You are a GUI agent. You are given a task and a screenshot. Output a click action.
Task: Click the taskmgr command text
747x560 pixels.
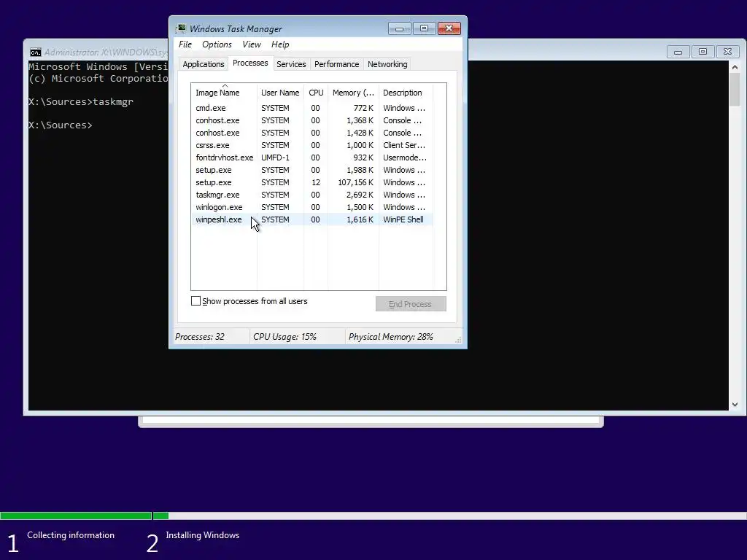point(113,102)
